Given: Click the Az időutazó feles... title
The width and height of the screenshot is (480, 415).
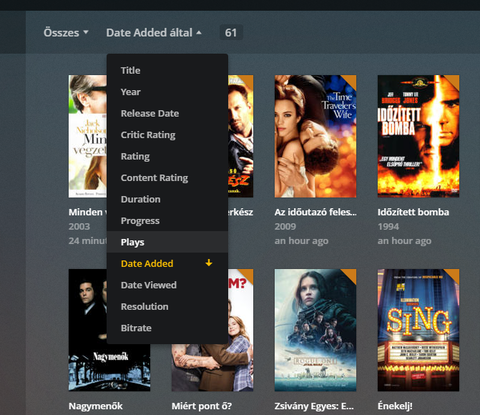Looking at the screenshot, I should click(x=315, y=212).
